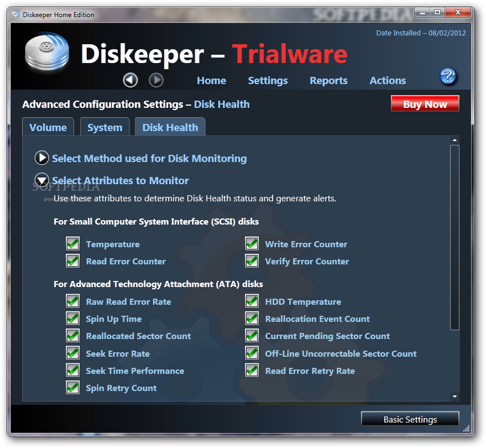
Task: Maximize the Diskeeper window
Action: [437, 13]
